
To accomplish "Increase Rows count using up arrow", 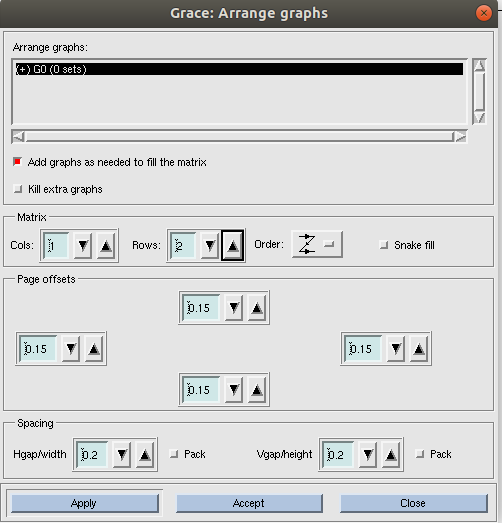I will (233, 246).
